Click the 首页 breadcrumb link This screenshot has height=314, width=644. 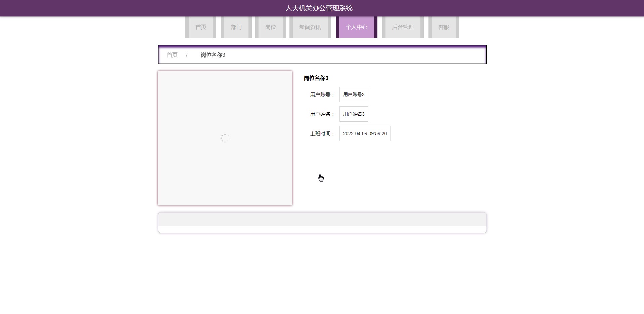pos(172,55)
